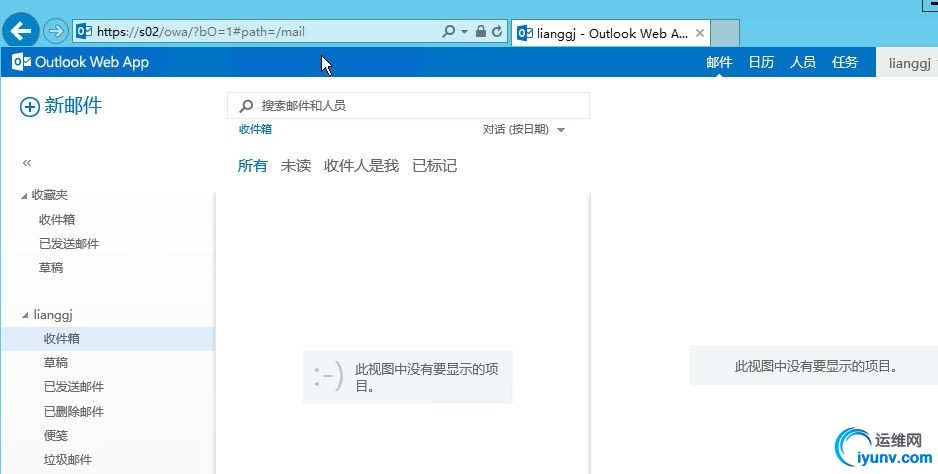Viewport: 938px width, 474px height.
Task: Click the browser back arrow button
Action: point(21,31)
